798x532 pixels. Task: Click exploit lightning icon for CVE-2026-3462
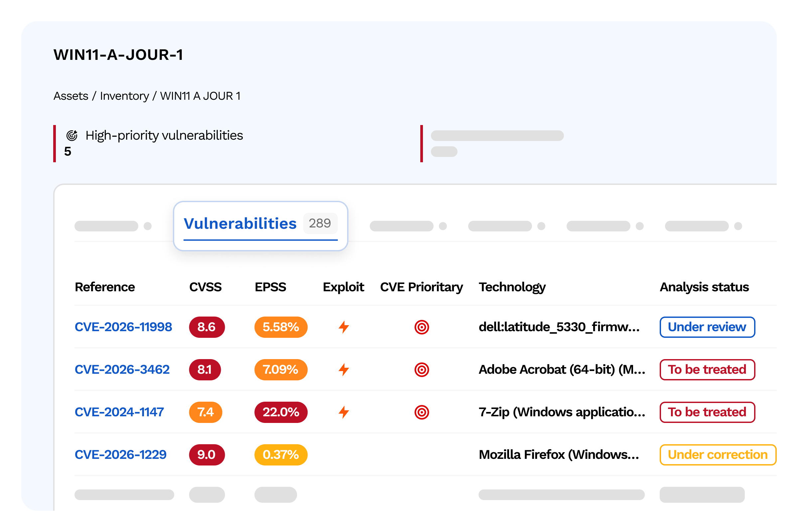tap(344, 369)
